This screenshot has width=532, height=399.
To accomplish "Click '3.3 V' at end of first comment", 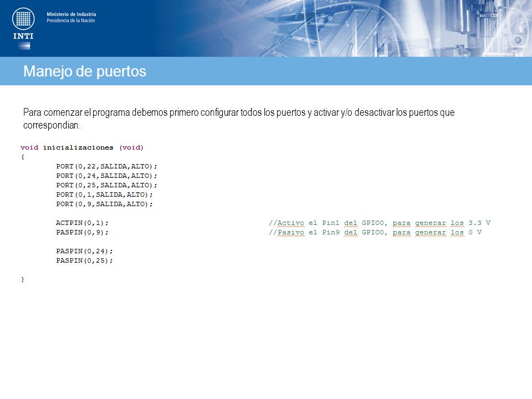I will (479, 223).
